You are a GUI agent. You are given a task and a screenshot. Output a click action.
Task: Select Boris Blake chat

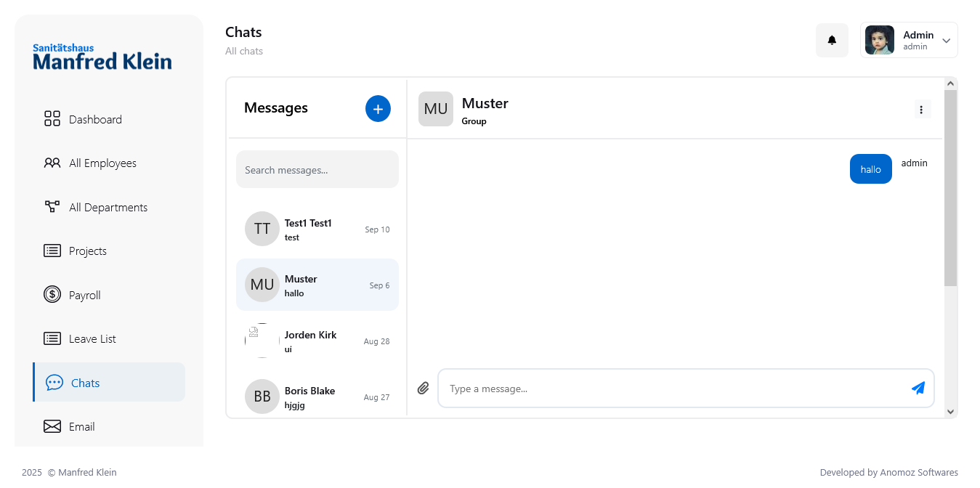coord(317,396)
